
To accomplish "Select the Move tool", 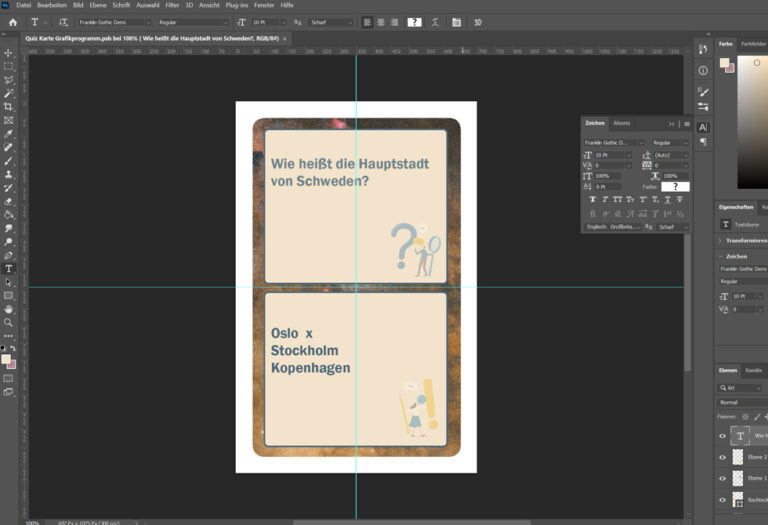I will coord(9,53).
